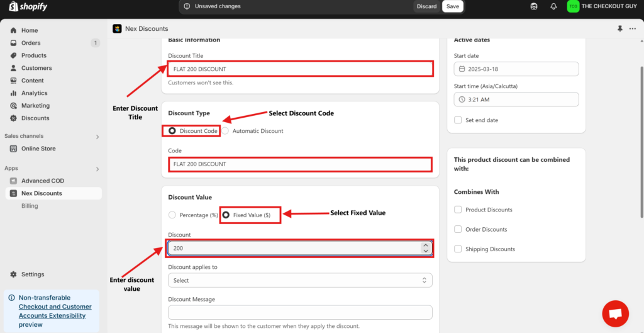Click the Discount Message input field

click(300, 312)
